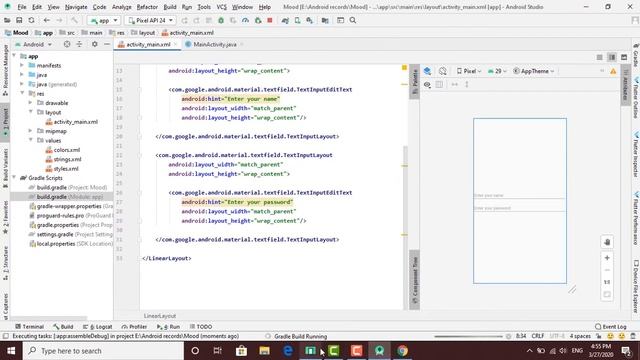
Task: Toggle the View Options eye icon
Action: click(427, 84)
